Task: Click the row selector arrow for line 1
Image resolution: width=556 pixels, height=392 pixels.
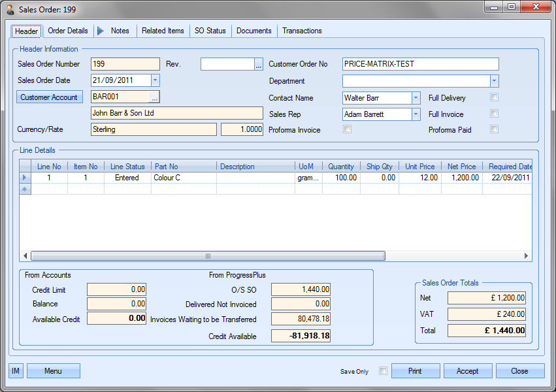Action: click(x=25, y=178)
